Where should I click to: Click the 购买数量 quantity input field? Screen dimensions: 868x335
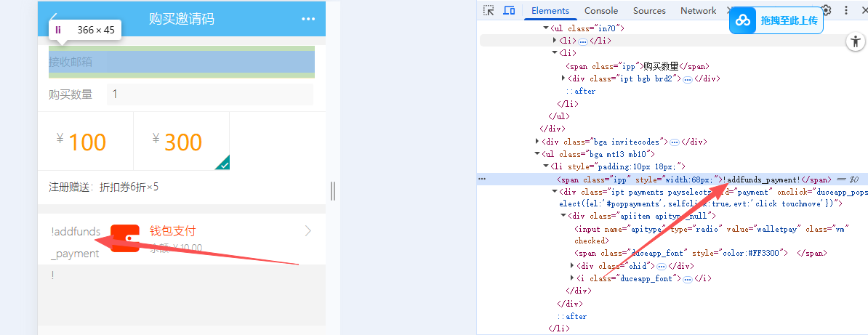pos(210,94)
